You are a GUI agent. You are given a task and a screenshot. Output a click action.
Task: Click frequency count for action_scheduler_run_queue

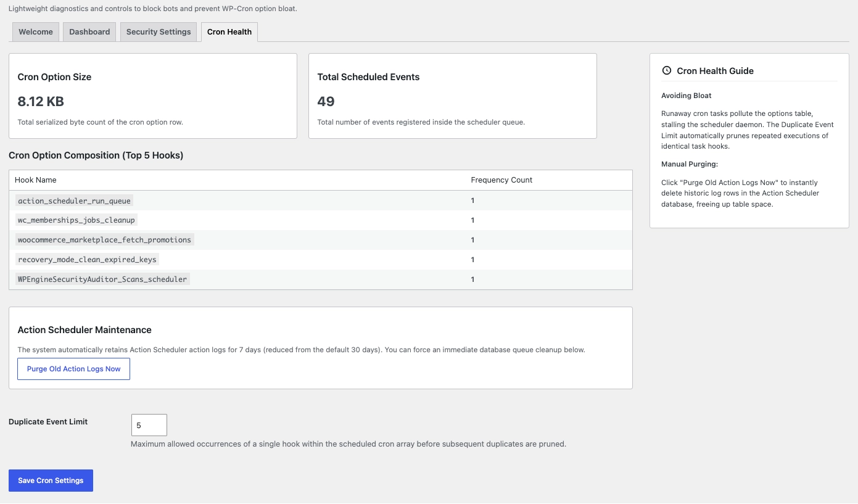472,200
